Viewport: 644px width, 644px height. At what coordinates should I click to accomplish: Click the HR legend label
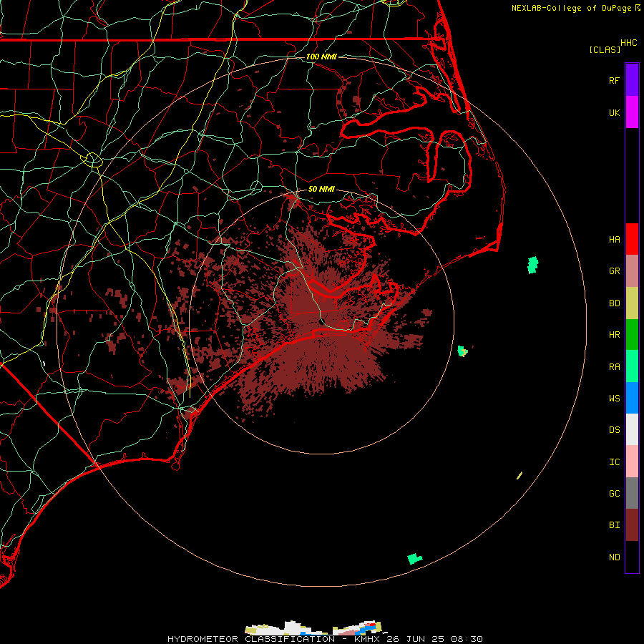coord(614,335)
